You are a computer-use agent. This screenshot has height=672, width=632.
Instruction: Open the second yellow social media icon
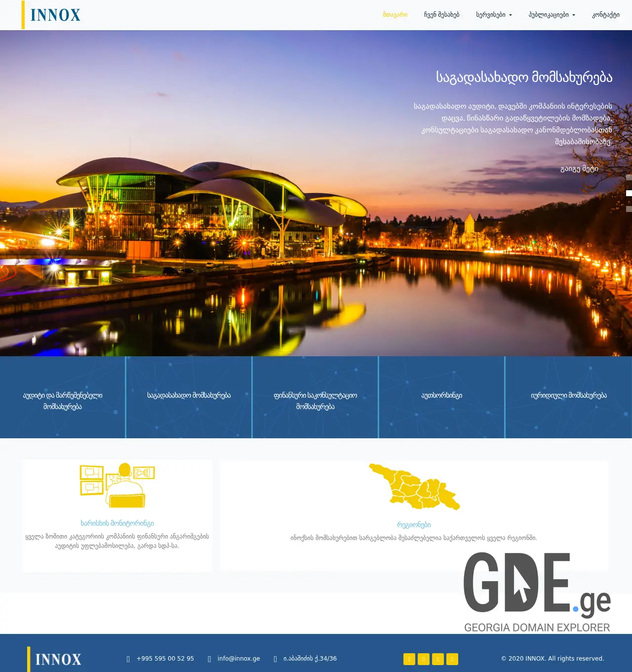(x=424, y=659)
